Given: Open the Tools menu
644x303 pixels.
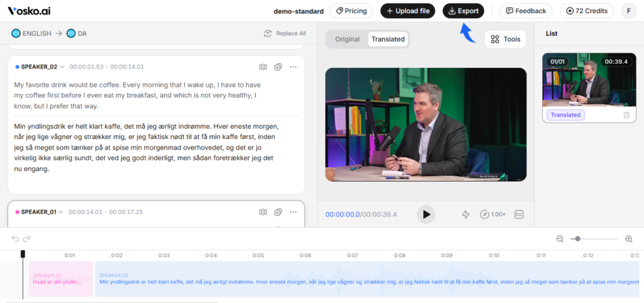Looking at the screenshot, I should tap(505, 40).
